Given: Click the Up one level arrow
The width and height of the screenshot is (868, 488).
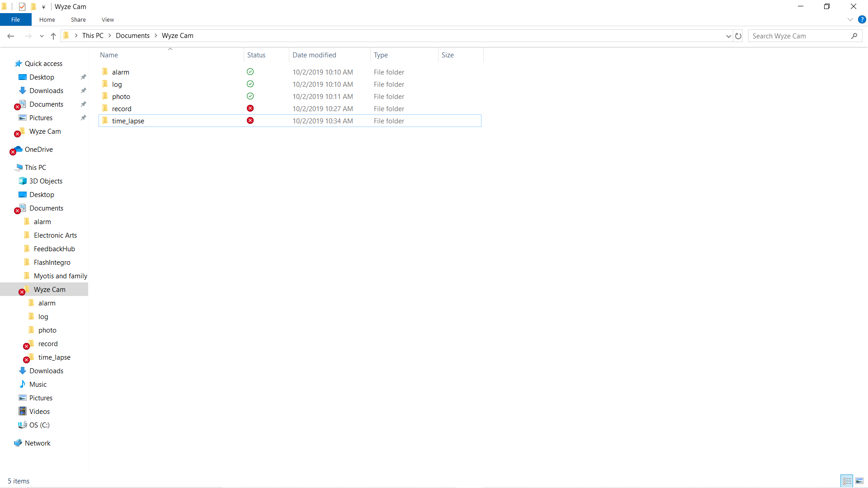Looking at the screenshot, I should pos(53,36).
